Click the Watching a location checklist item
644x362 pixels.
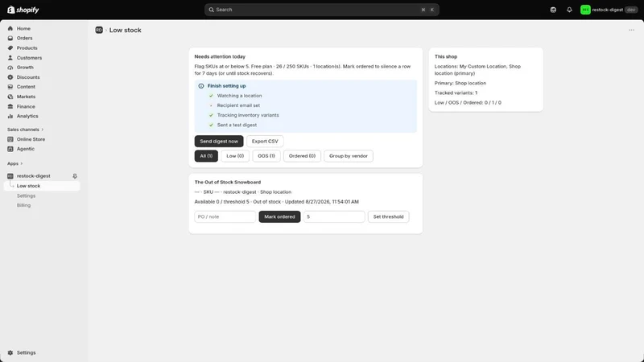click(x=239, y=96)
